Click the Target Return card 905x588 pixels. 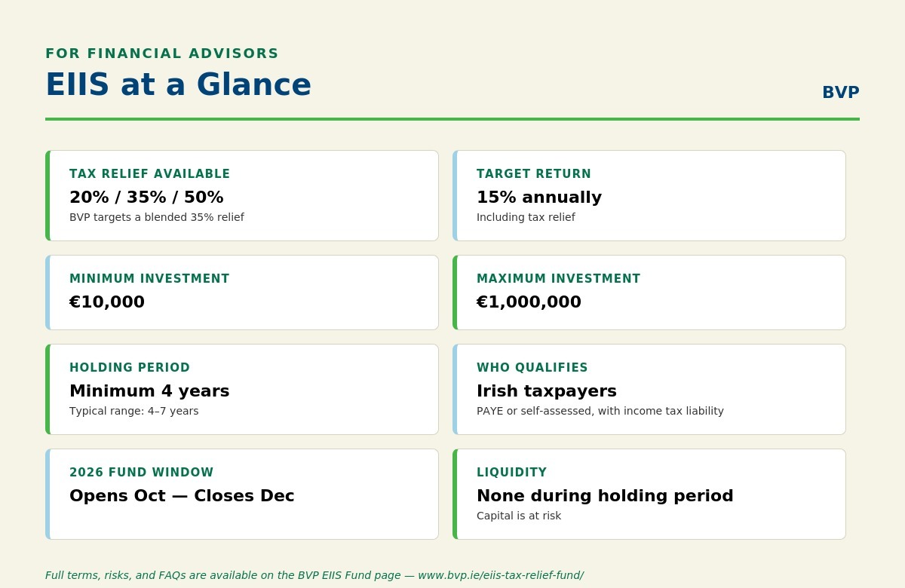point(649,196)
